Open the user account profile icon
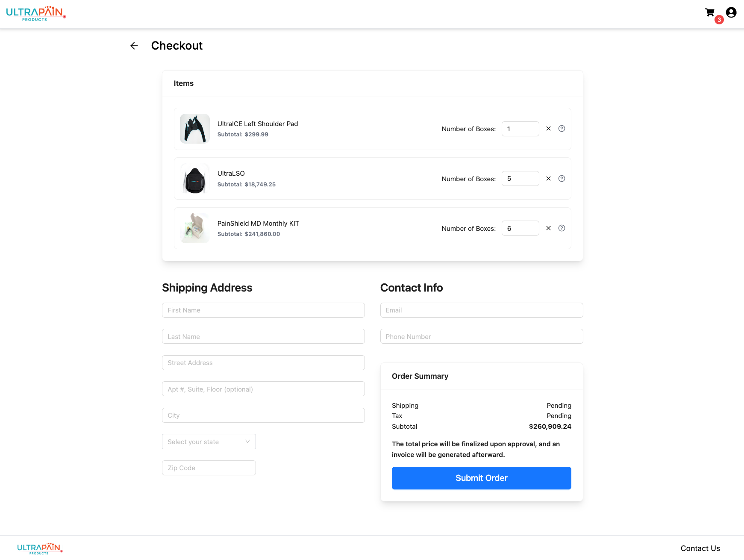 (x=731, y=12)
